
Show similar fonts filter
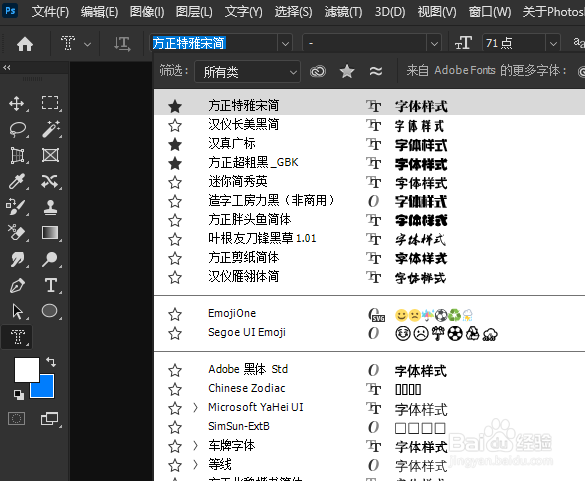pos(376,71)
